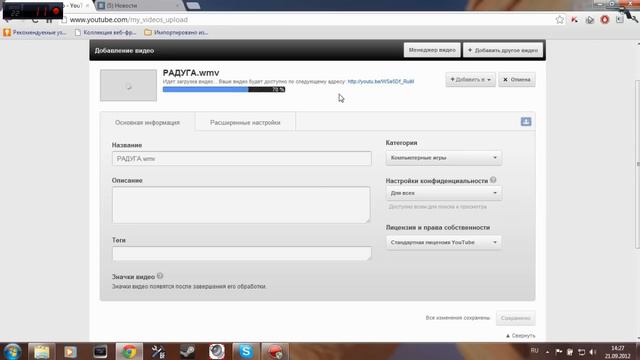The image size is (640, 360).
Task: Click the red Kaspersky extension icon
Action: (574, 20)
